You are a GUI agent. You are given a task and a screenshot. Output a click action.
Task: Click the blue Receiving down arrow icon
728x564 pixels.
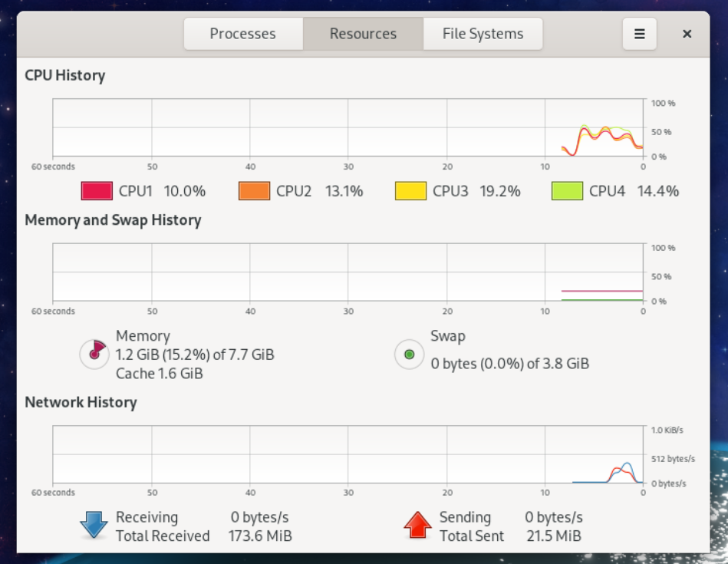(94, 526)
